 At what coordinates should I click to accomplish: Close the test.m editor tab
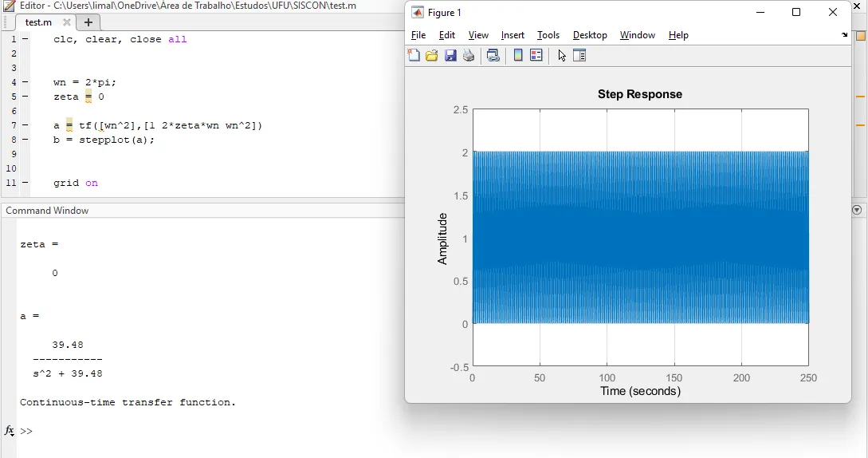coord(67,22)
